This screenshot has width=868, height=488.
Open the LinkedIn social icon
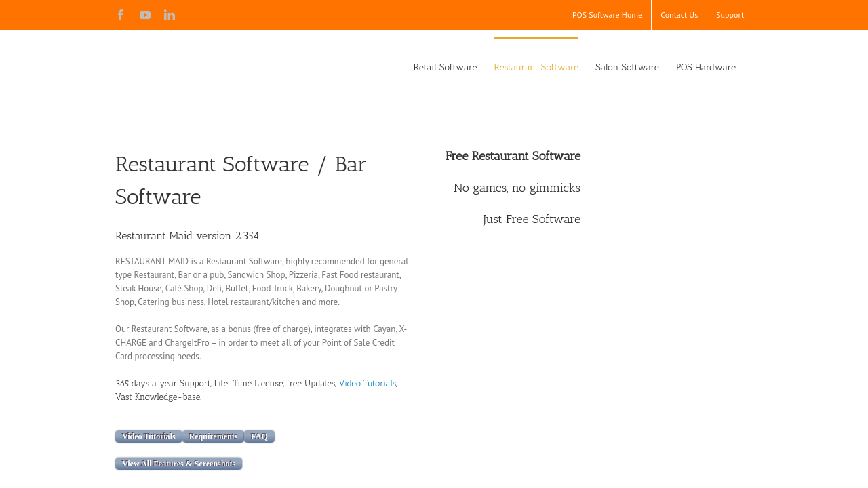170,15
